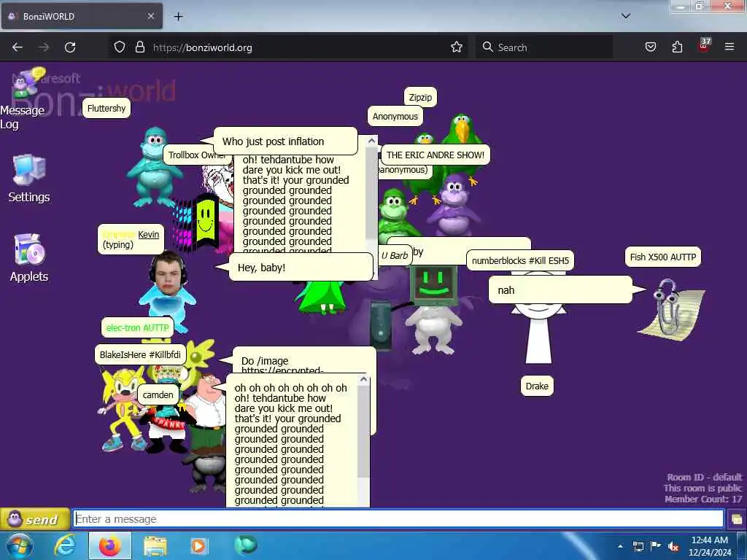The width and height of the screenshot is (747, 560).
Task: Click the Peter Griffin character
Action: tap(206, 410)
